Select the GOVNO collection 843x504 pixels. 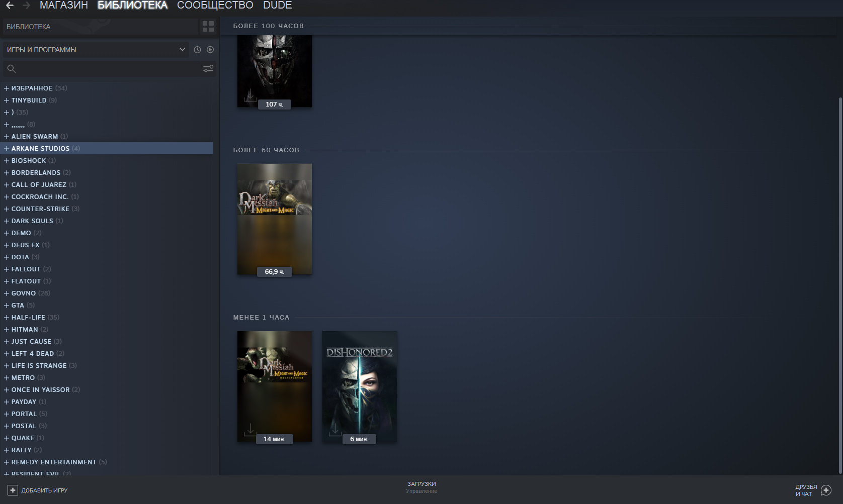[107, 293]
